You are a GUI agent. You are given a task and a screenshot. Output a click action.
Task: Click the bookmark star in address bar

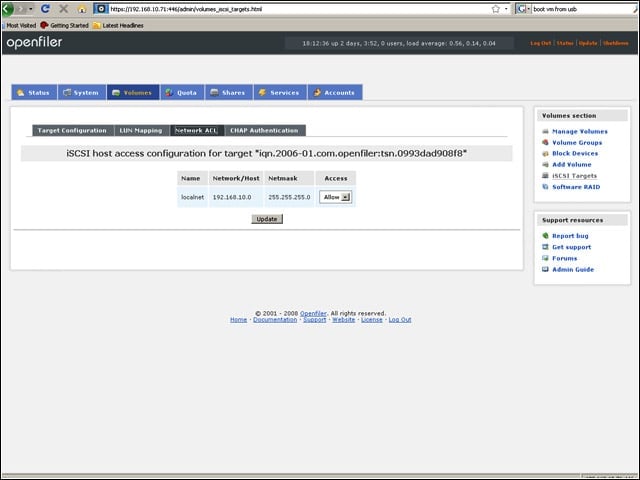tap(496, 9)
